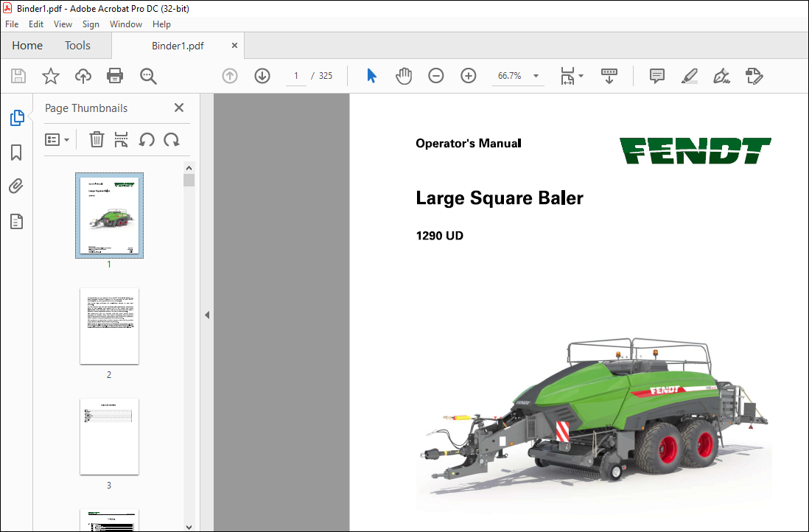Click the Save file icon
809x532 pixels.
[x=18, y=76]
